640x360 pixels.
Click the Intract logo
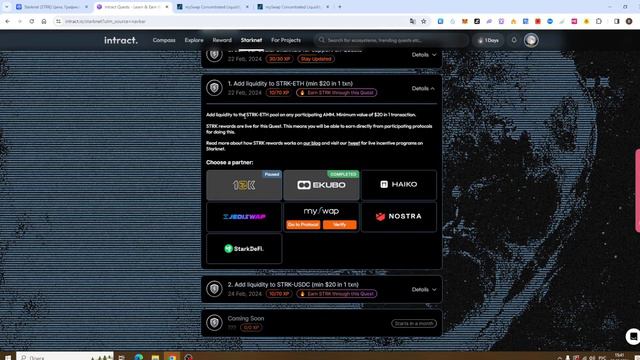click(x=121, y=40)
